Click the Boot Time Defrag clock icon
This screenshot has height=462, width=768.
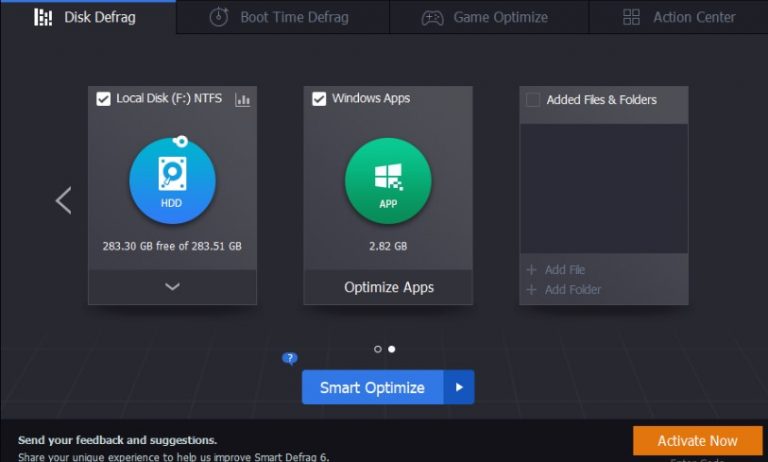[x=219, y=17]
